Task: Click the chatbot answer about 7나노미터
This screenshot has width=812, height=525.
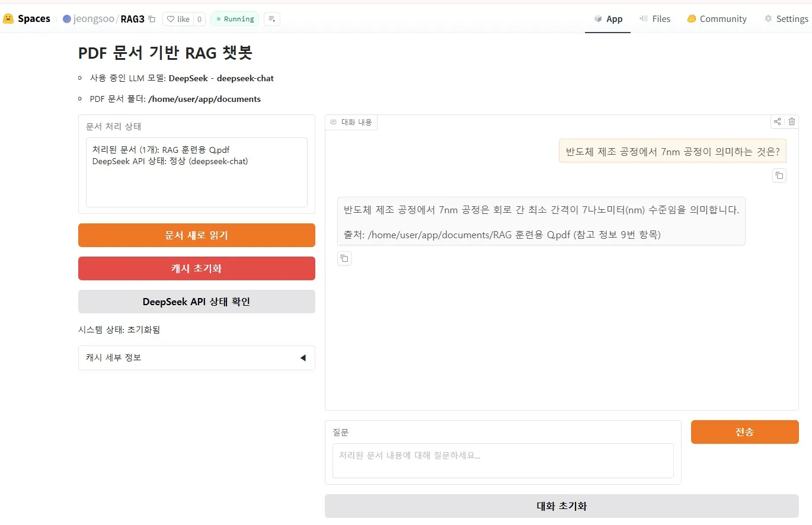Action: pyautogui.click(x=541, y=210)
